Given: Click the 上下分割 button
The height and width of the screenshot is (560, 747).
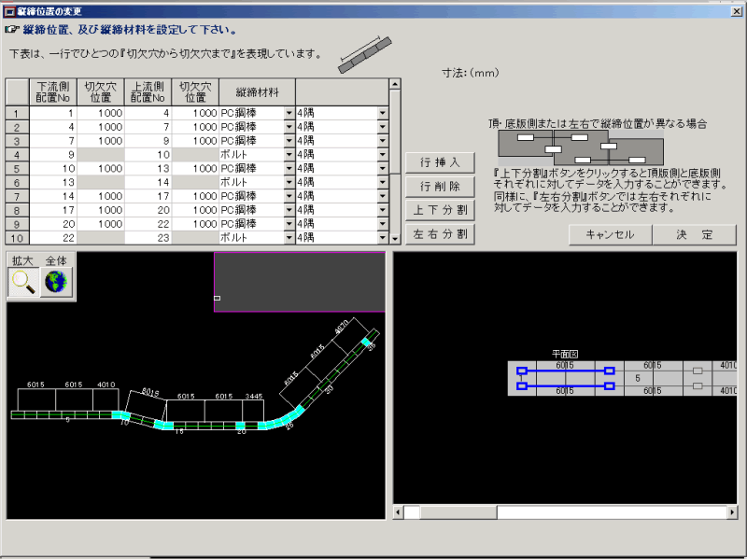Looking at the screenshot, I should click(x=440, y=209).
